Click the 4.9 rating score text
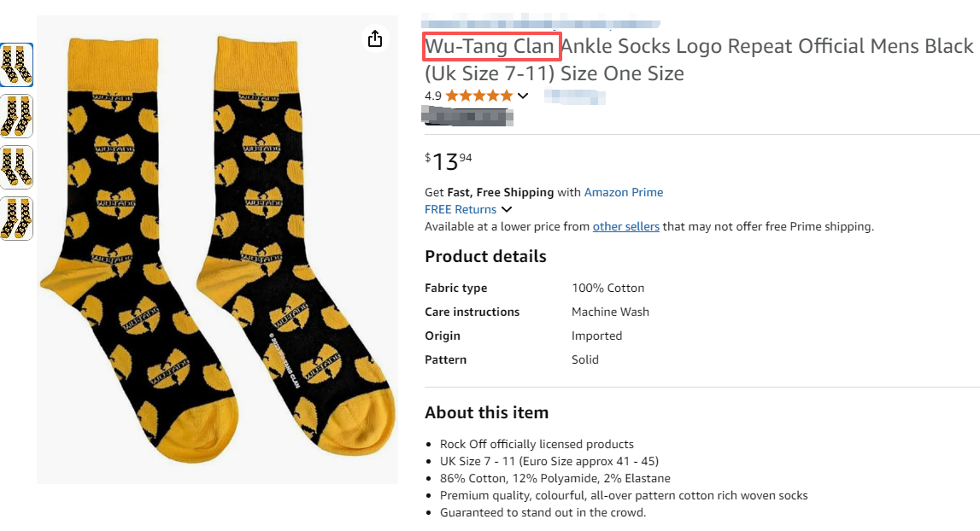Image resolution: width=980 pixels, height=531 pixels. coord(431,95)
